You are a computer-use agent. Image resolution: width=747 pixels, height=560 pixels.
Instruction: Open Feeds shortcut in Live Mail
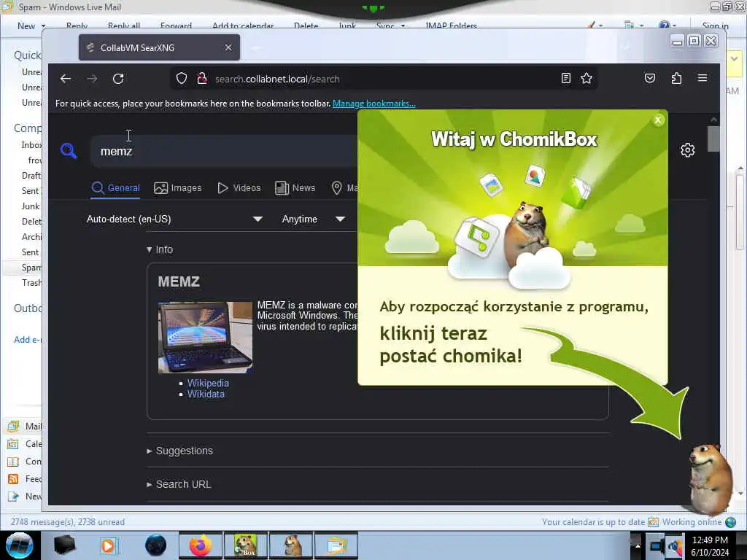coord(13,479)
